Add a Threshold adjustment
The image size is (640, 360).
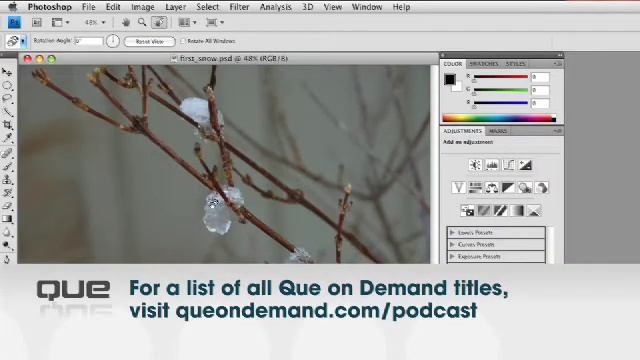tap(500, 211)
